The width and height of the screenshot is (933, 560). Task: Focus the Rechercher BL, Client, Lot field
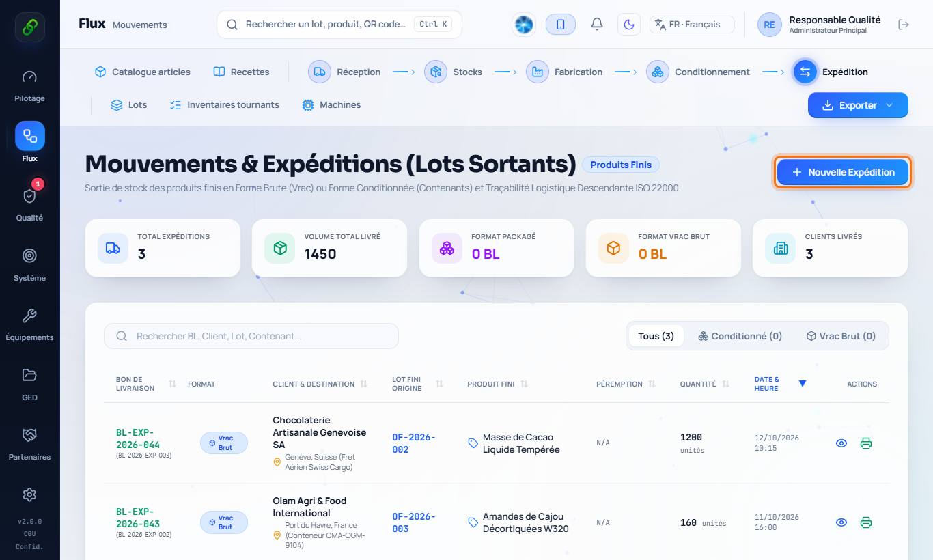point(251,336)
